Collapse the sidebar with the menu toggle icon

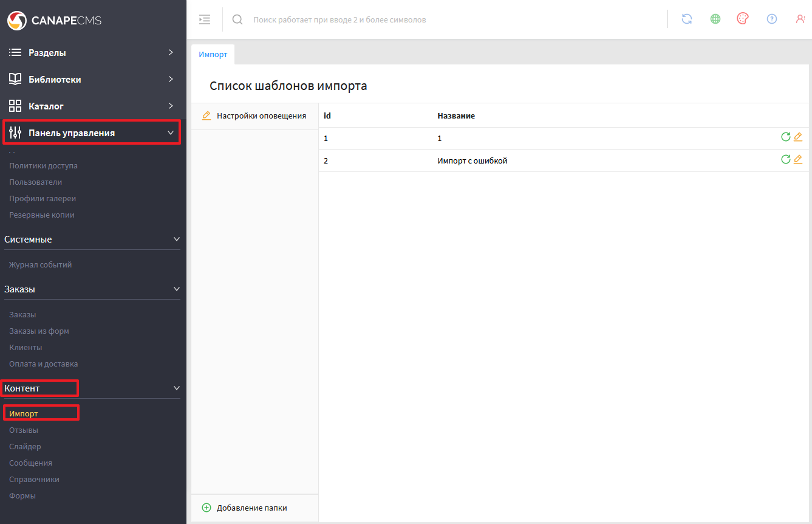(205, 19)
